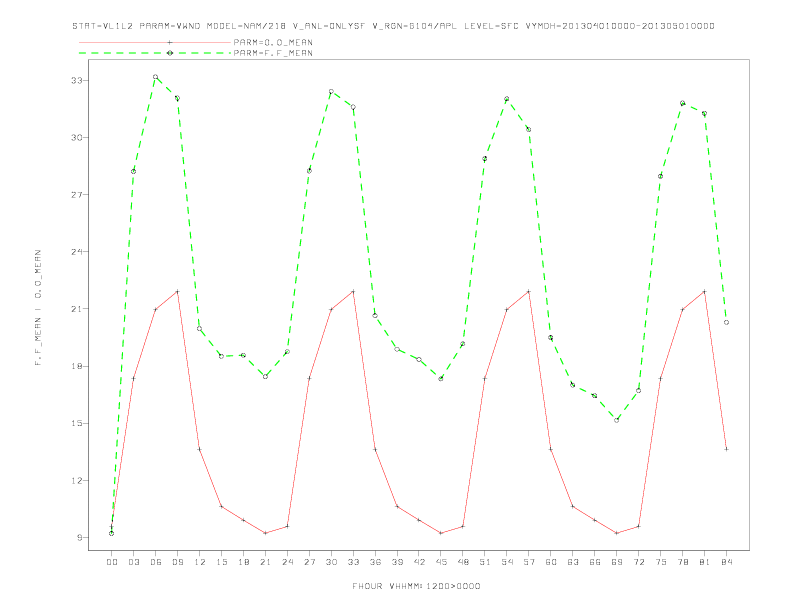This screenshot has width=792, height=612.
Task: Click the y-axis tick label 12
Action: point(76,480)
